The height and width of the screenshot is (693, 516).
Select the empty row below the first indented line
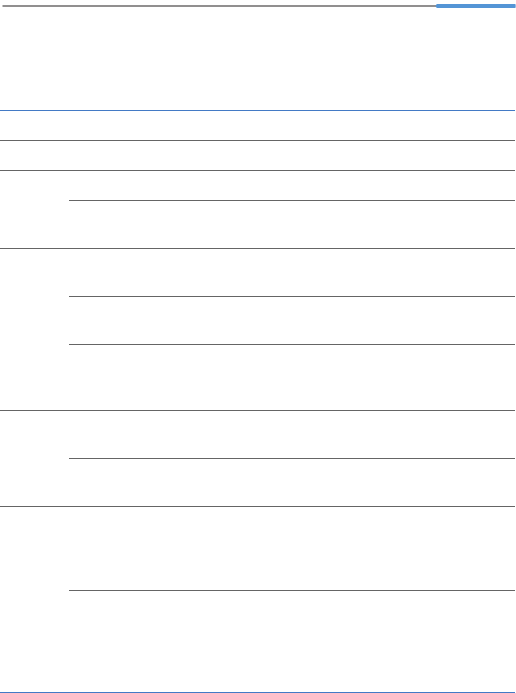(292, 225)
